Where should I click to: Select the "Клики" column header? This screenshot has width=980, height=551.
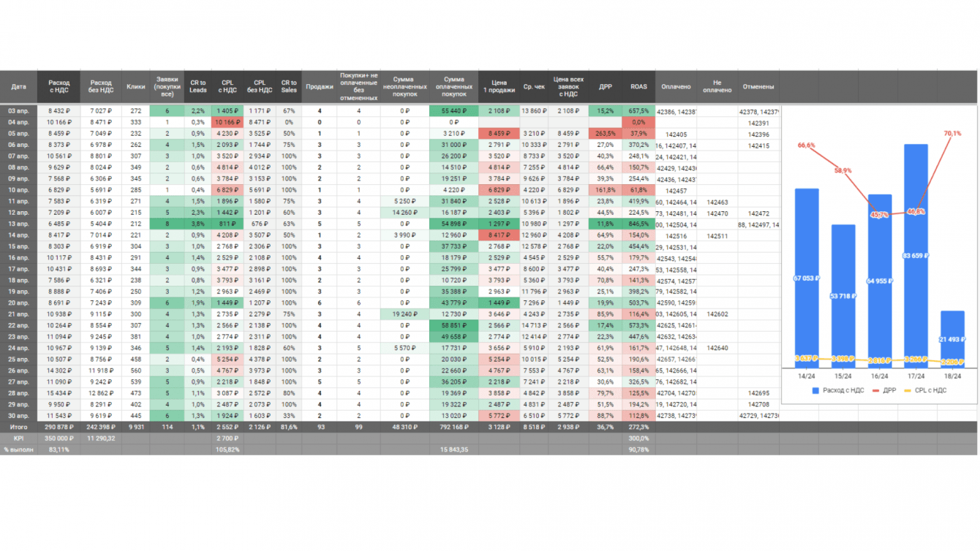tap(135, 87)
